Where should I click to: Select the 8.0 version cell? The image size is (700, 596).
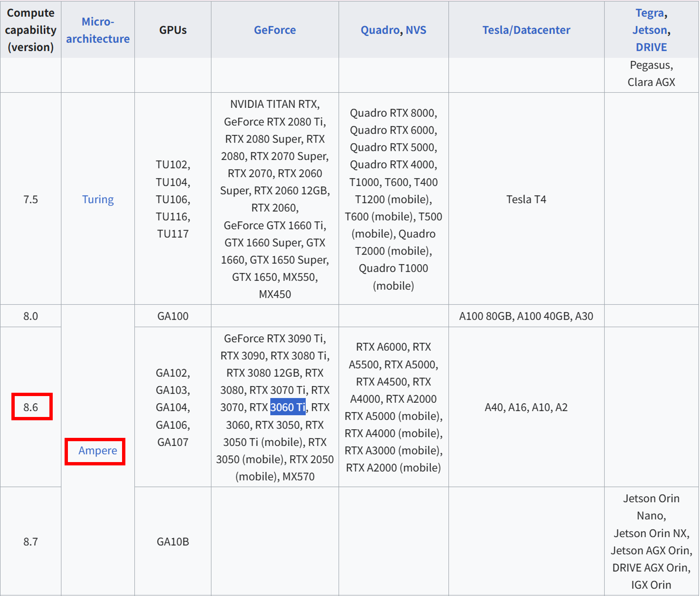(x=31, y=316)
